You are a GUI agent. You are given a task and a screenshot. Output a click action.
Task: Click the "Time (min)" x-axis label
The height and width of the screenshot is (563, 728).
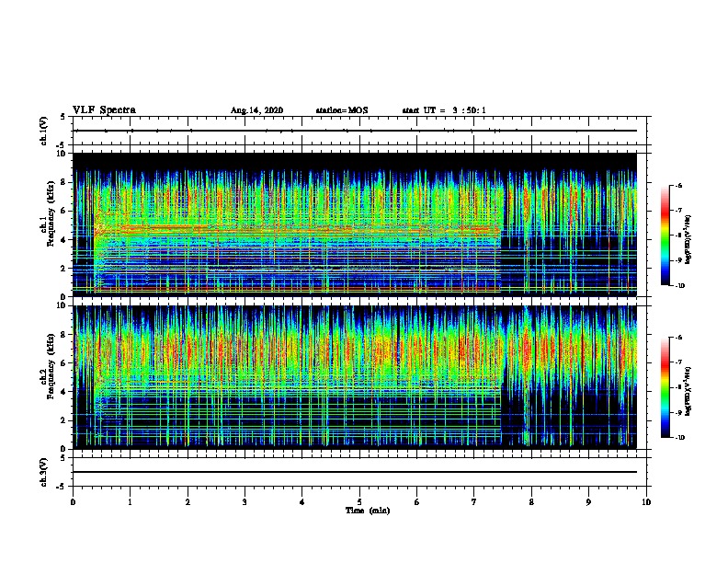tap(368, 511)
